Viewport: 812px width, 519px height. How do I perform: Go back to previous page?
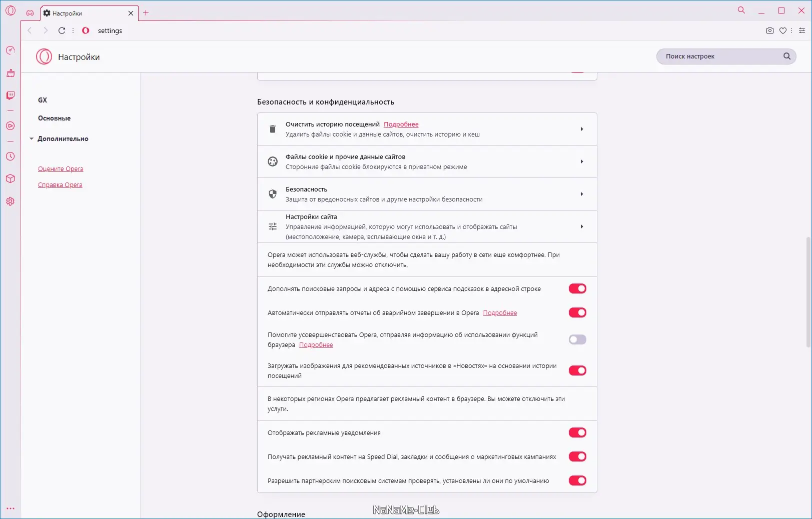(30, 30)
